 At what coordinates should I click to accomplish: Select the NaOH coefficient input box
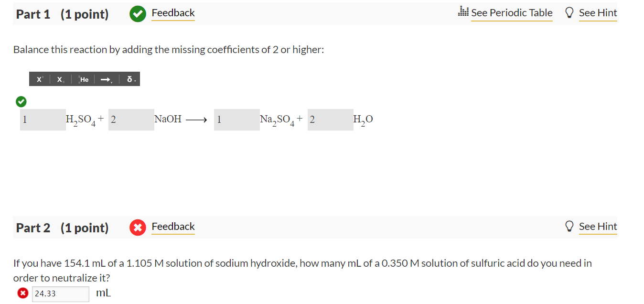(131, 119)
